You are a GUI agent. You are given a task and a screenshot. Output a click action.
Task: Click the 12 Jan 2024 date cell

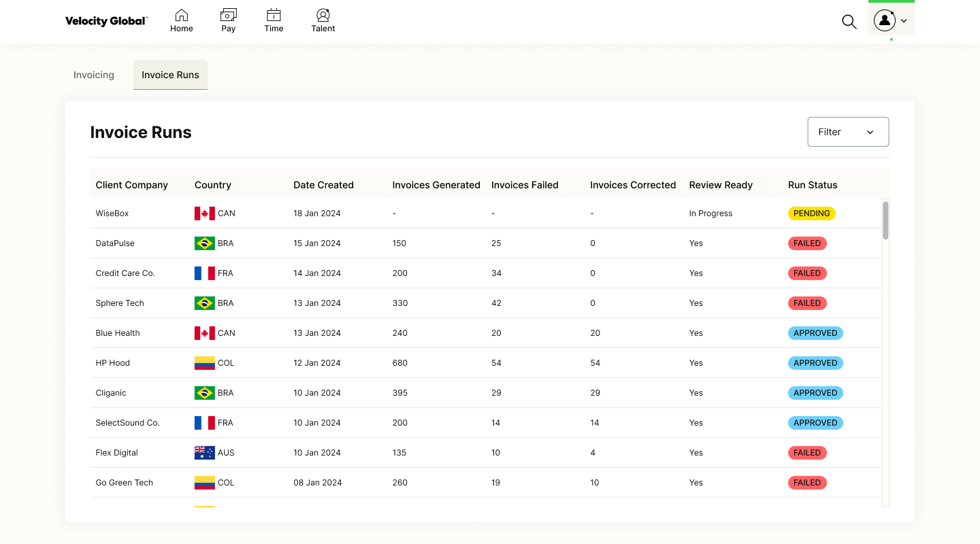pos(317,363)
